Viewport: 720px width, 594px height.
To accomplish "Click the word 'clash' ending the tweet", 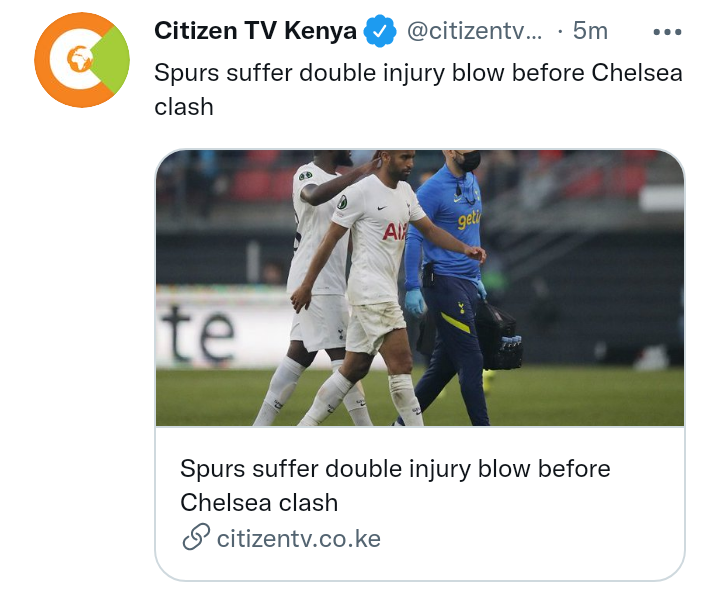I will click(x=184, y=106).
